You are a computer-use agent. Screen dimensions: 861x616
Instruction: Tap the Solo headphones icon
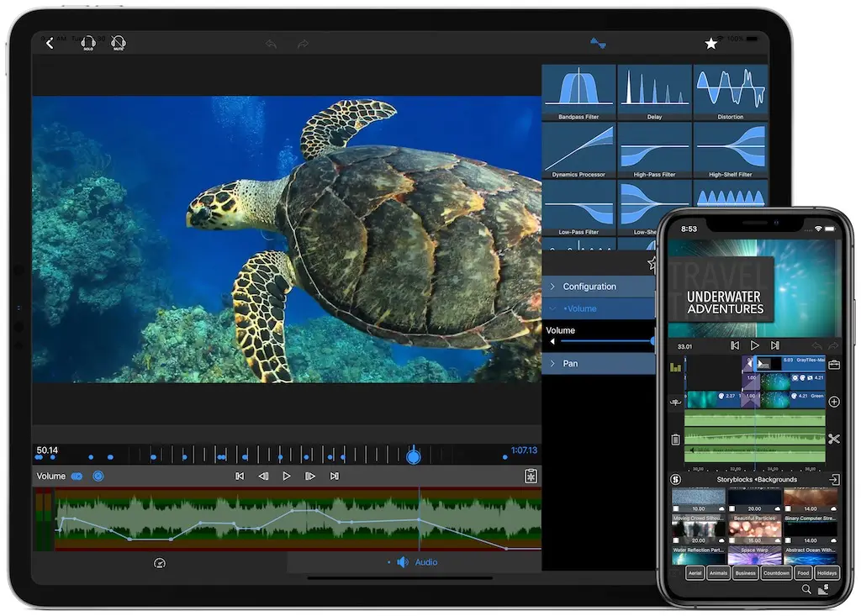[x=87, y=43]
